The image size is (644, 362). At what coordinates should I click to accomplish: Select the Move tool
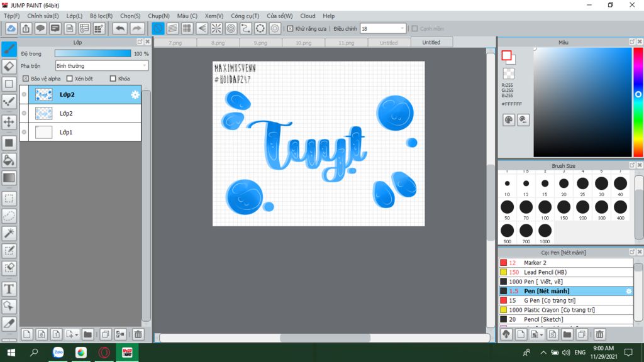pyautogui.click(x=9, y=122)
